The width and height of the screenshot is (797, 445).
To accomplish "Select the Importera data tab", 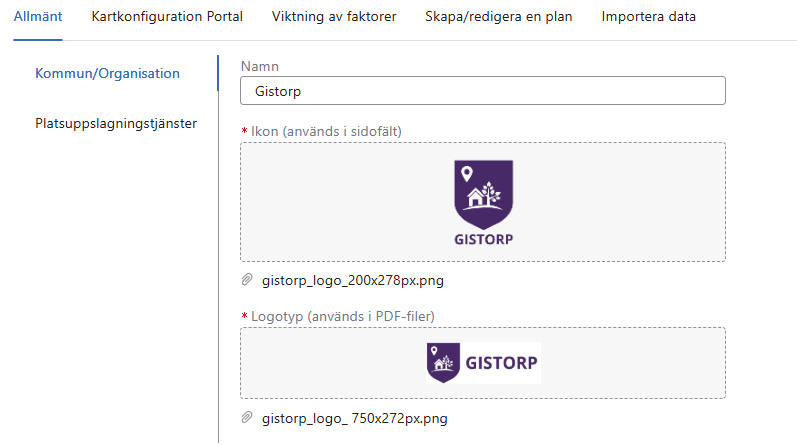I will click(x=648, y=17).
